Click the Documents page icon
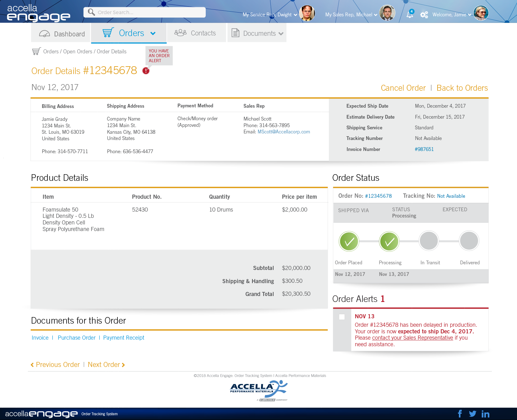 pyautogui.click(x=235, y=33)
